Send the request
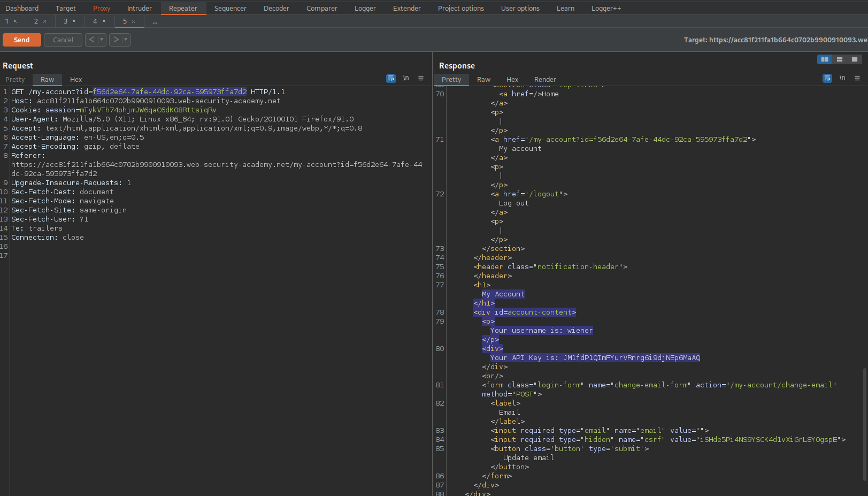The width and height of the screenshot is (868, 496). (x=22, y=40)
